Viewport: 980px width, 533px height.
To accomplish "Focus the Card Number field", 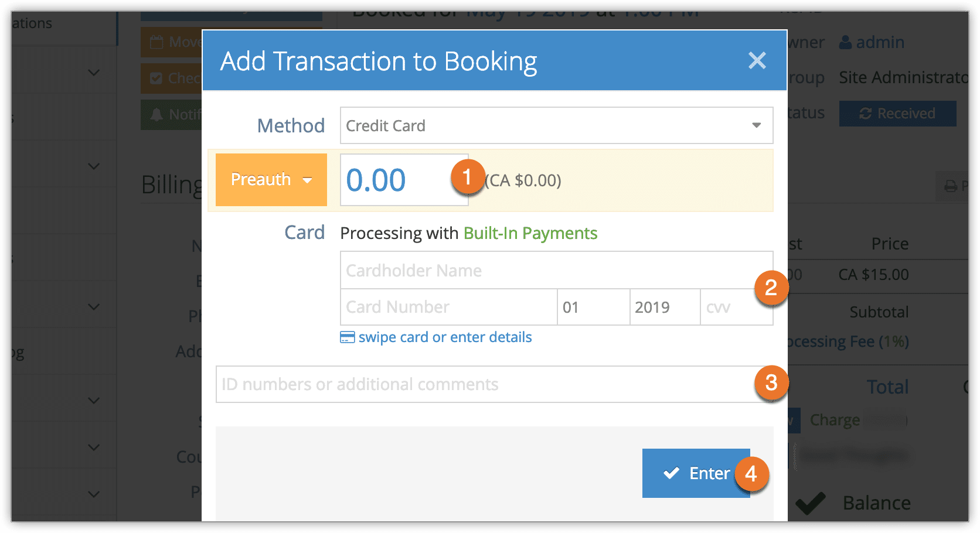I will pos(449,307).
